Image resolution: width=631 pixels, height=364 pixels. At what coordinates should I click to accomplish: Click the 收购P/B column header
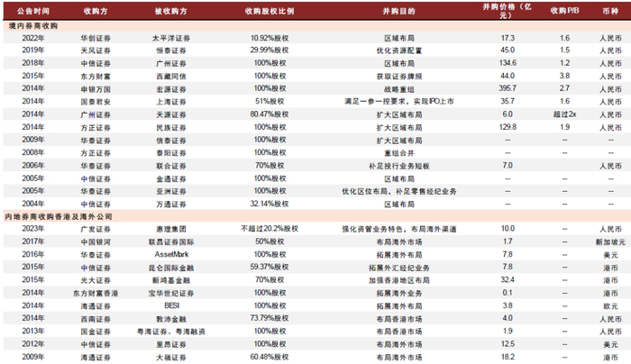[x=564, y=11]
